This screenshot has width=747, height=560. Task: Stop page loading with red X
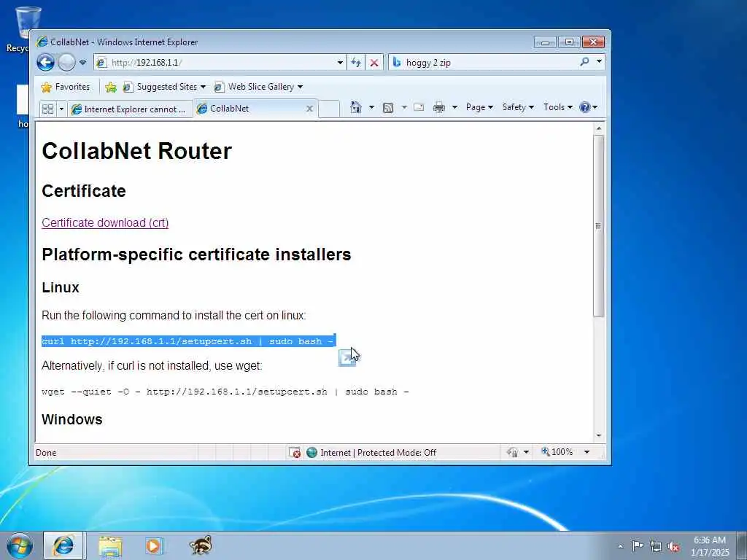point(374,63)
